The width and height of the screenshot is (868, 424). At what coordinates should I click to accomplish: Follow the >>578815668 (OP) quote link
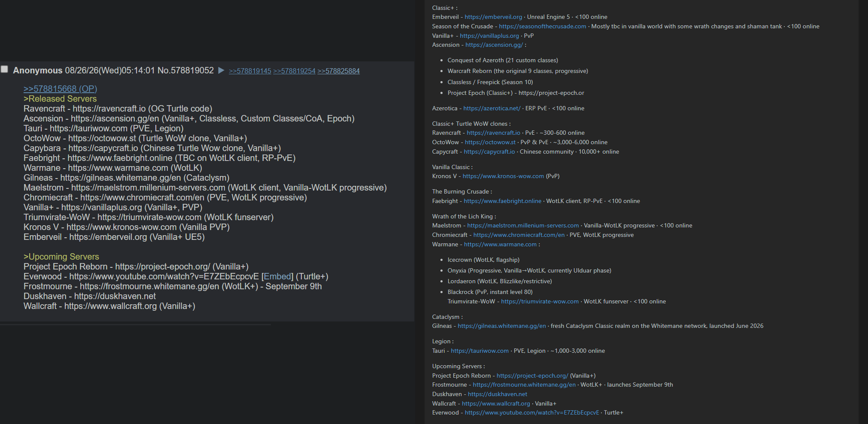point(60,89)
